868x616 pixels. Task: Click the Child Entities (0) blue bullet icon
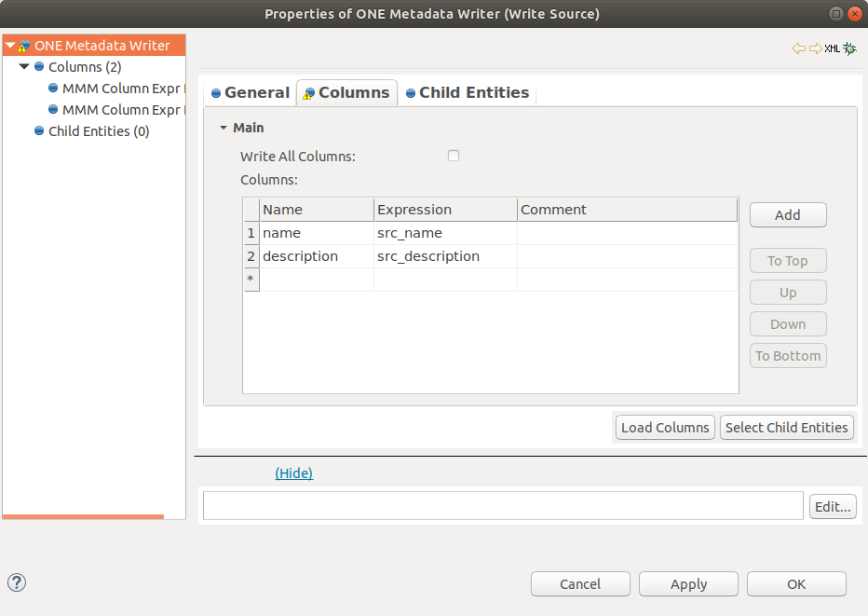coord(39,131)
